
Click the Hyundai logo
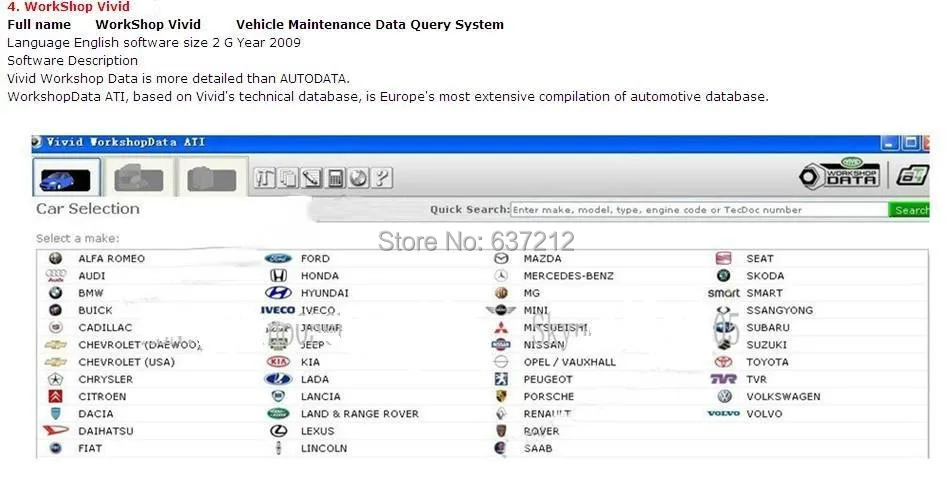click(x=278, y=293)
